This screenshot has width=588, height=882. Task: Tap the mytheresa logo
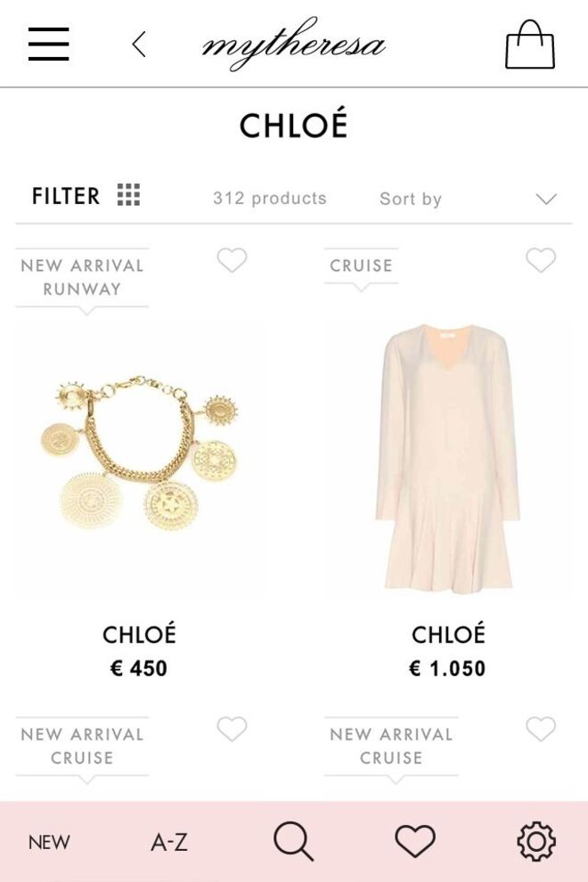pyautogui.click(x=293, y=44)
